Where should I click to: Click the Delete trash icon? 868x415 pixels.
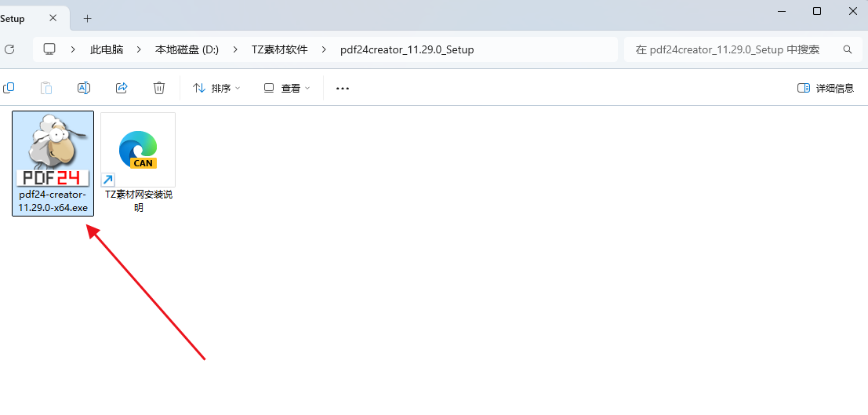point(159,88)
